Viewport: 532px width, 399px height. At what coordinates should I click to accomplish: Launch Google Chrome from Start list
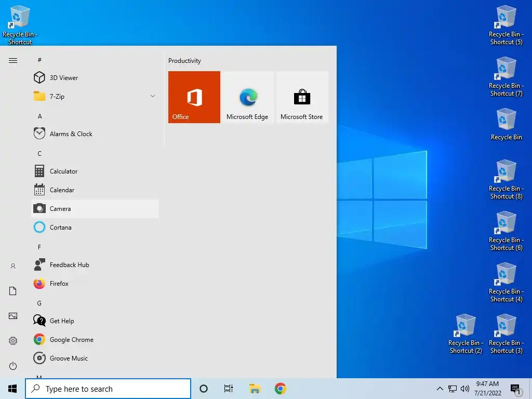tap(95, 340)
